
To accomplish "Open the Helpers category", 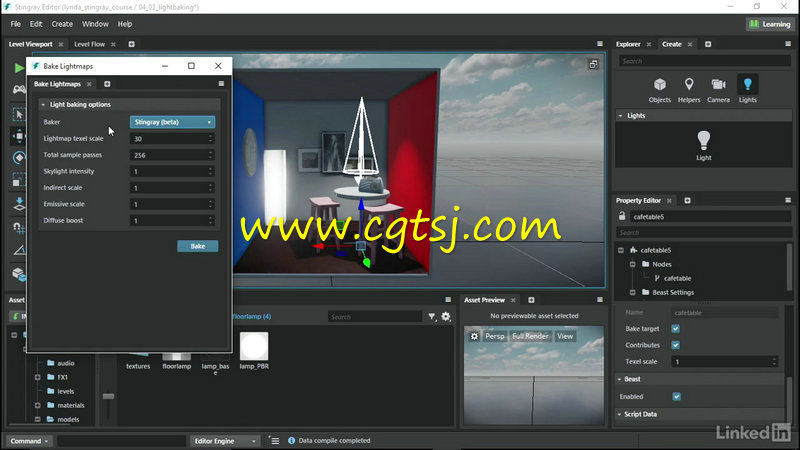I will 689,90.
